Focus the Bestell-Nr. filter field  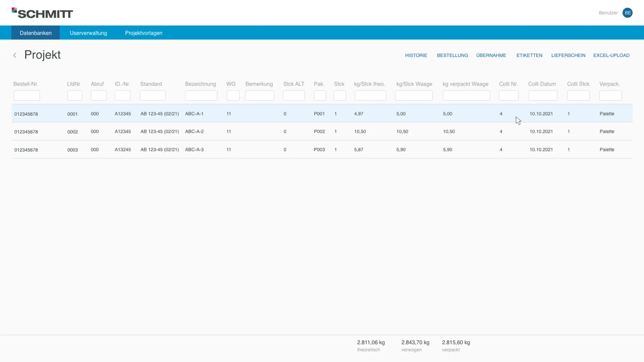(x=27, y=95)
